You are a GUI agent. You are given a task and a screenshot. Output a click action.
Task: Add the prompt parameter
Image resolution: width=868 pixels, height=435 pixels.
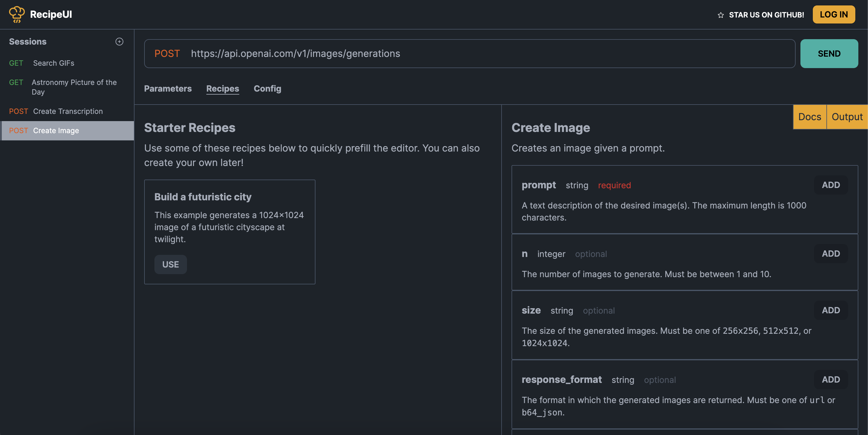pyautogui.click(x=830, y=185)
